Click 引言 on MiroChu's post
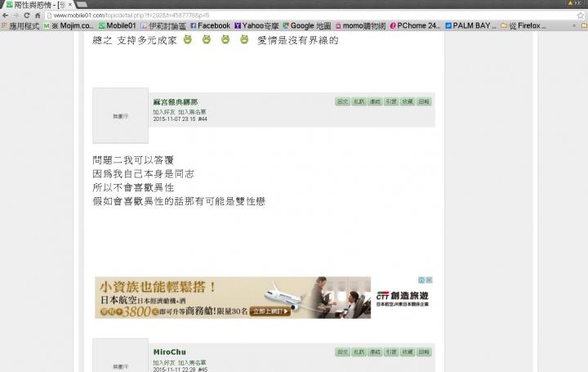588x372 pixels. coord(391,352)
